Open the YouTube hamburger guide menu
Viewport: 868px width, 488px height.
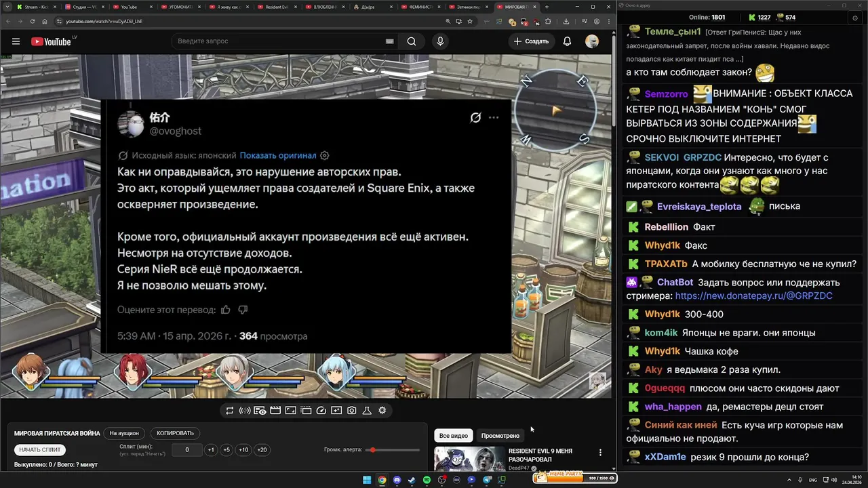point(16,41)
